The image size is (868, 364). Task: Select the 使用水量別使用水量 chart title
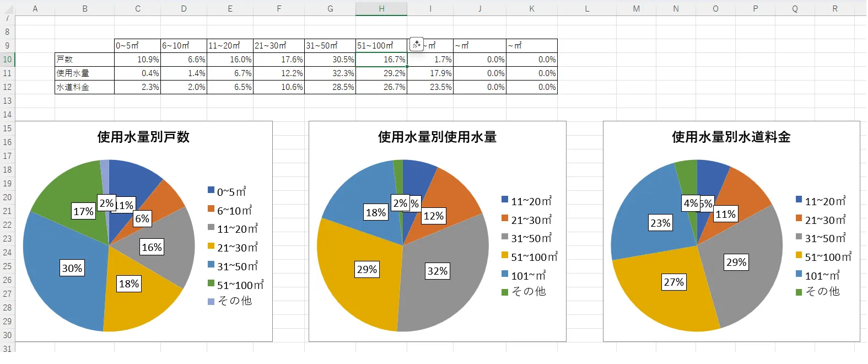[x=437, y=137]
